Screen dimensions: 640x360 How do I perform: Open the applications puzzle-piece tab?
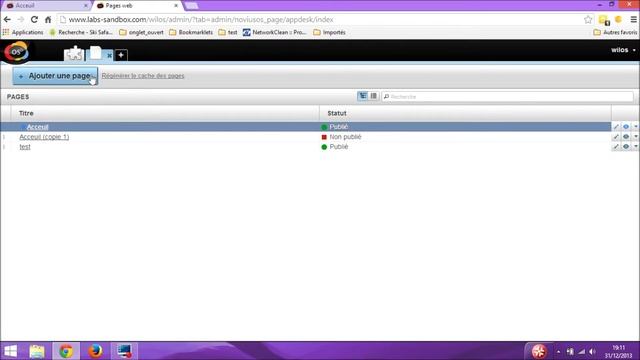point(74,54)
